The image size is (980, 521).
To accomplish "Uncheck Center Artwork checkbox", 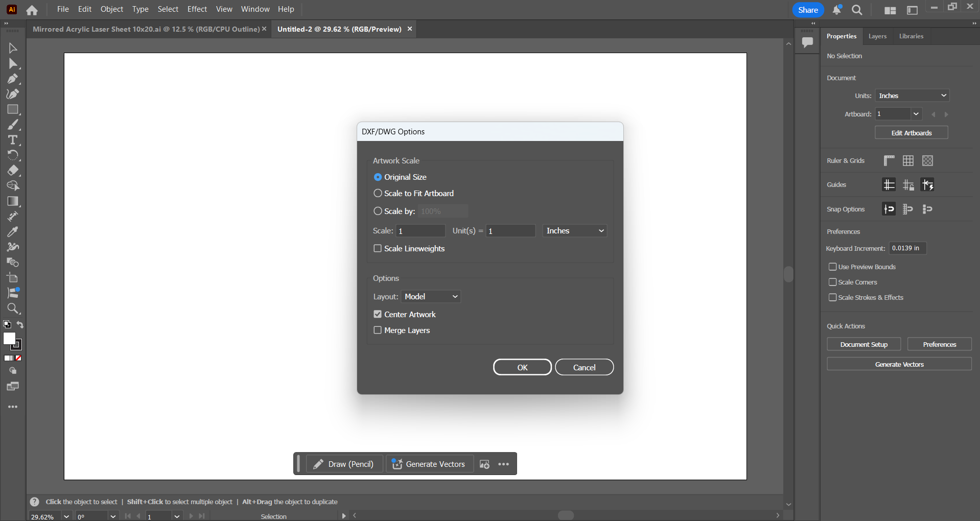I will (x=378, y=314).
